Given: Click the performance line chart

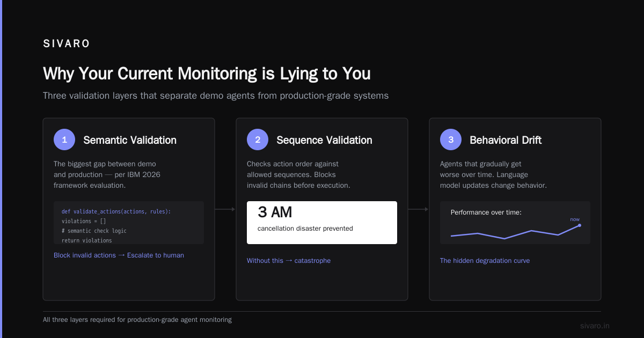Looking at the screenshot, I should 515,232.
